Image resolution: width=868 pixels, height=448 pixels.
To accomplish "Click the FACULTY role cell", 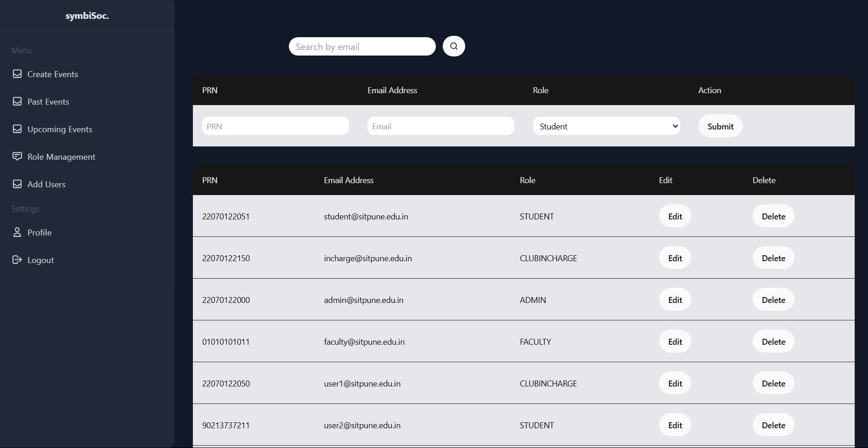I will (x=535, y=342).
